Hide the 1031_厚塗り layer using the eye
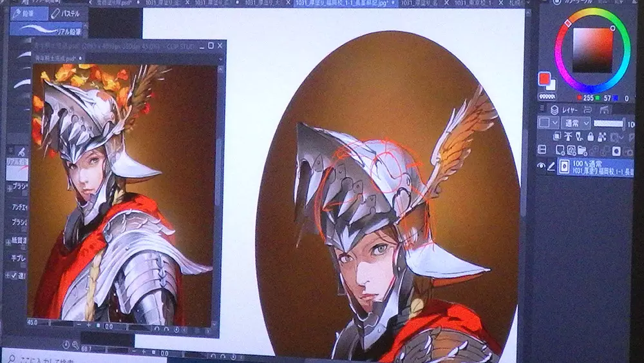This screenshot has width=644, height=363. (x=542, y=166)
